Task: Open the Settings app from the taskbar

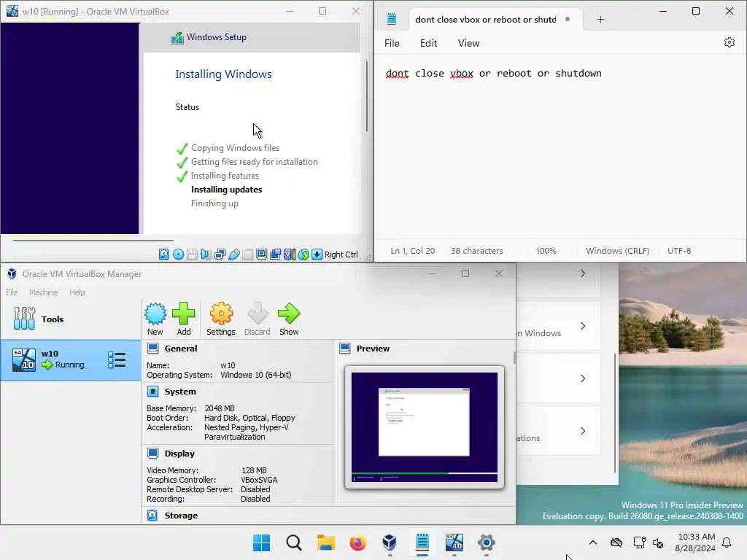Action: (x=487, y=542)
